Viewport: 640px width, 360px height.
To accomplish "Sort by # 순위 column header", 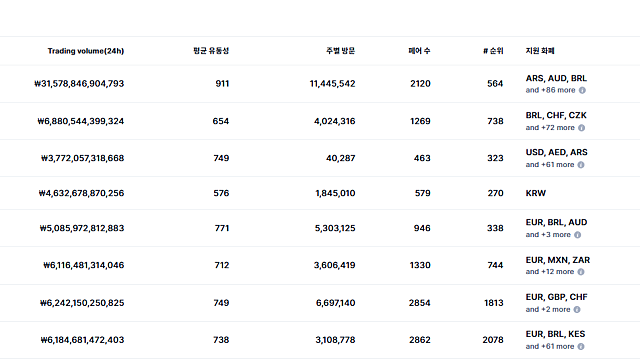I will pos(493,51).
